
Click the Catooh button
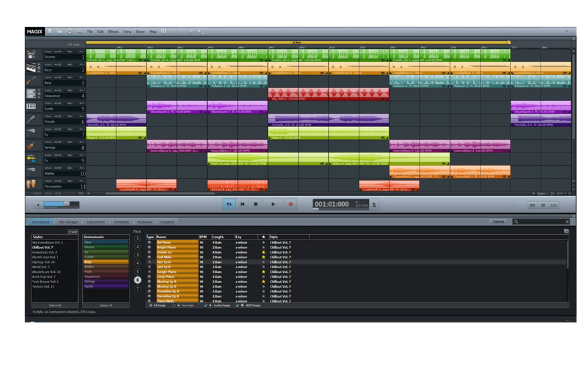pos(498,221)
